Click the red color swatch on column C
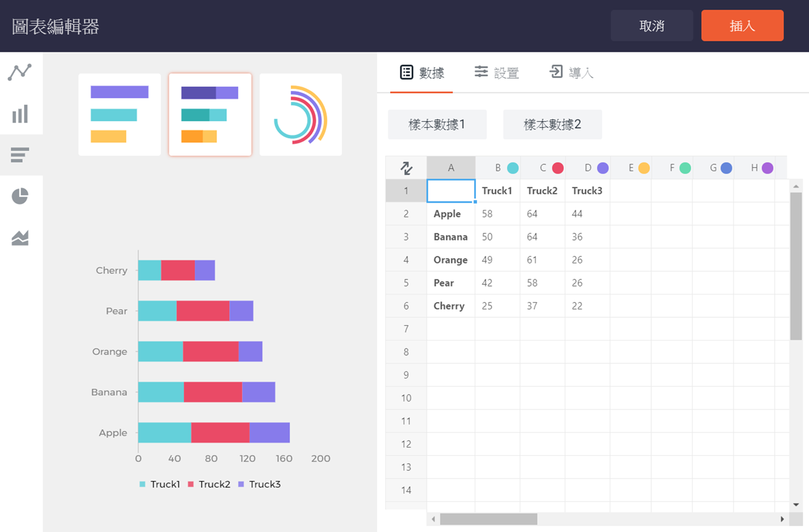Viewport: 809px width, 532px height. (558, 168)
